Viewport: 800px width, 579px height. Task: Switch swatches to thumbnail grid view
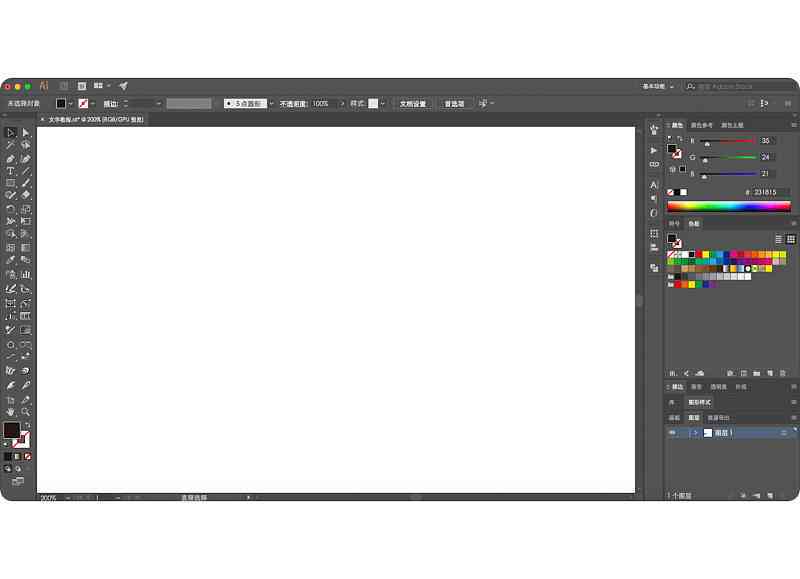pyautogui.click(x=791, y=239)
